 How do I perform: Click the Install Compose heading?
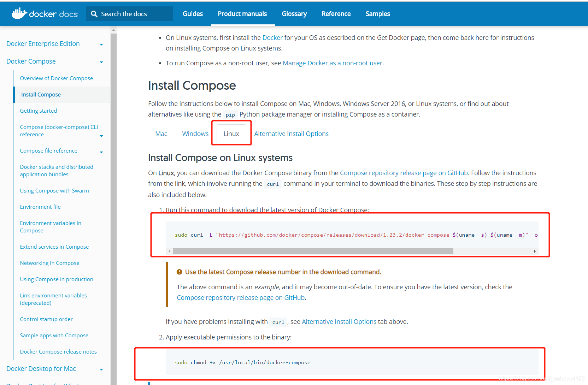(x=192, y=85)
